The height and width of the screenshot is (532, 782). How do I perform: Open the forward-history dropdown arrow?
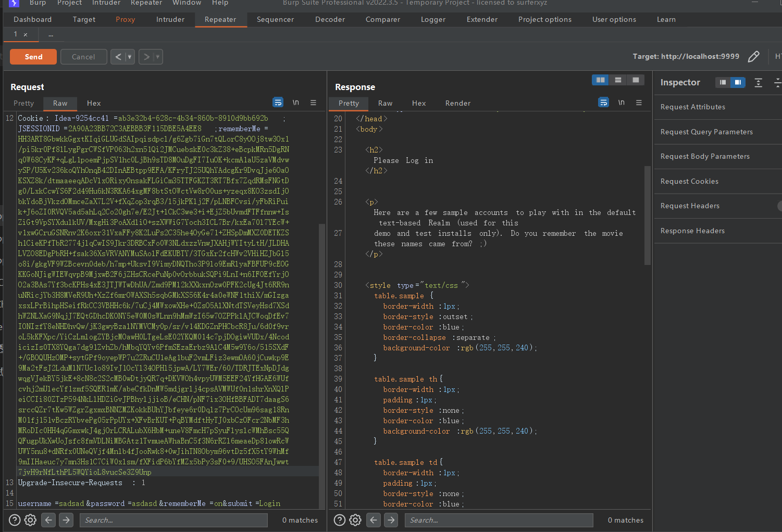pyautogui.click(x=158, y=57)
